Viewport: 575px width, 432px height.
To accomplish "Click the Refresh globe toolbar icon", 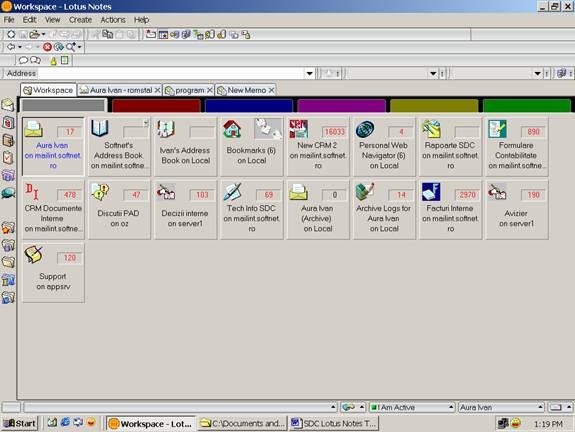I will pos(58,47).
